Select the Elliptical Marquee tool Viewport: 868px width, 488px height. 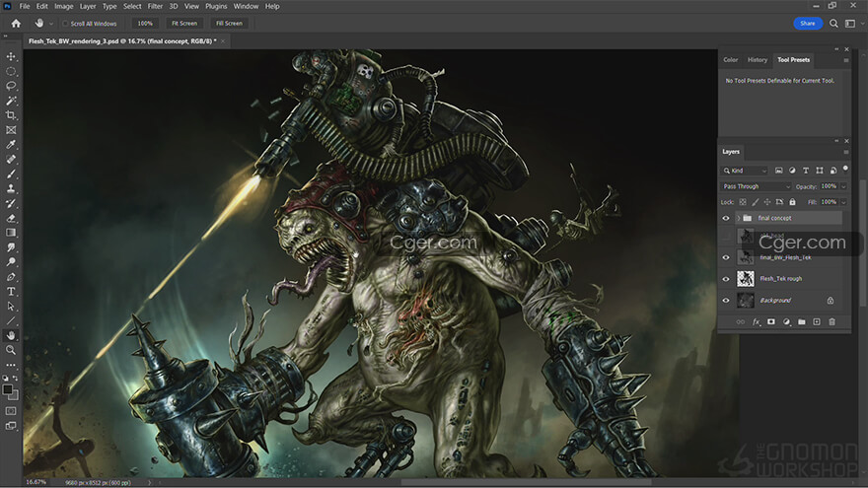pos(11,71)
